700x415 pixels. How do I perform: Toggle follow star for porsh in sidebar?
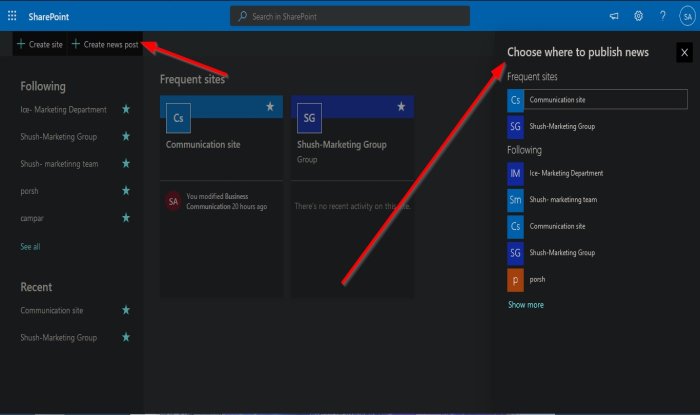point(126,191)
